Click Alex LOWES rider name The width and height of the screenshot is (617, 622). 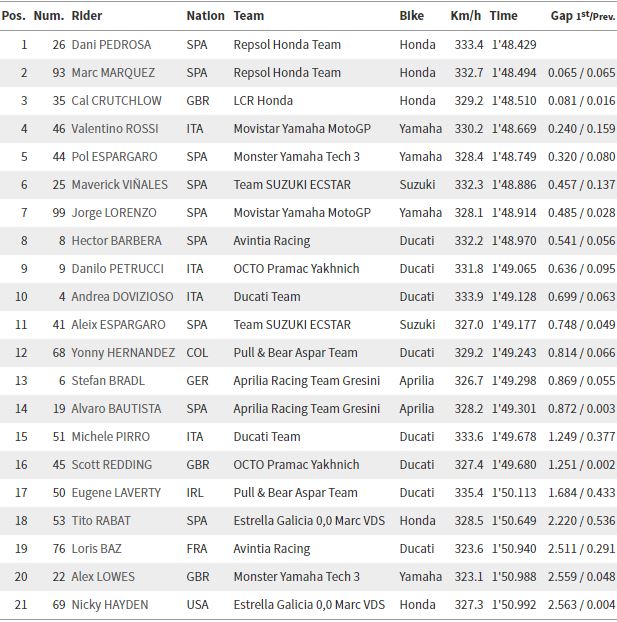(103, 576)
